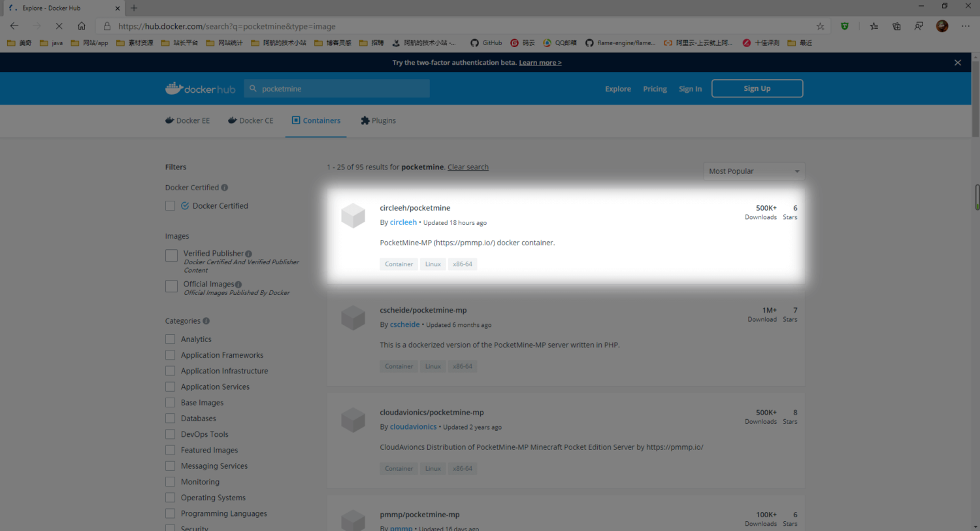Image resolution: width=980 pixels, height=531 pixels.
Task: Check the Official Images filter
Action: point(171,286)
